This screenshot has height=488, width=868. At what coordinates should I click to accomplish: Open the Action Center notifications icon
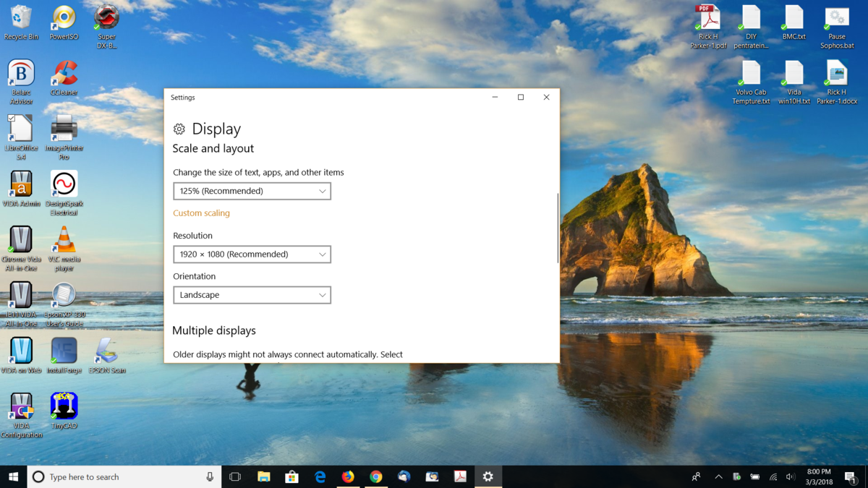851,477
